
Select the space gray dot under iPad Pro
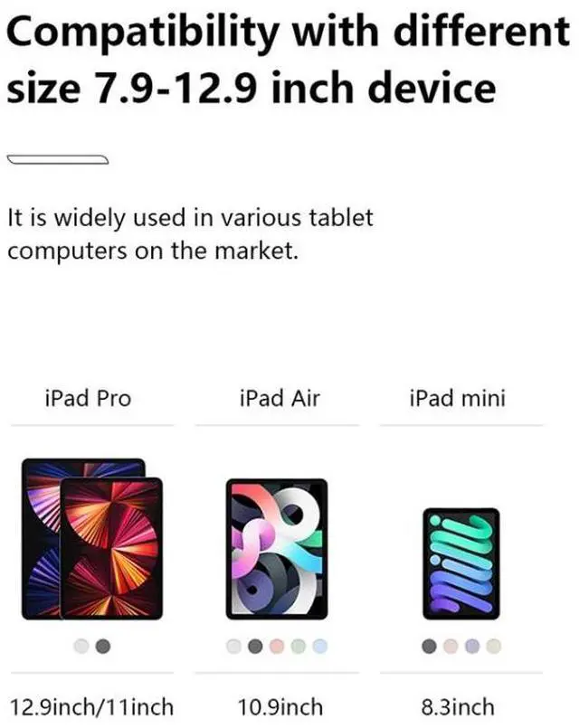(103, 646)
